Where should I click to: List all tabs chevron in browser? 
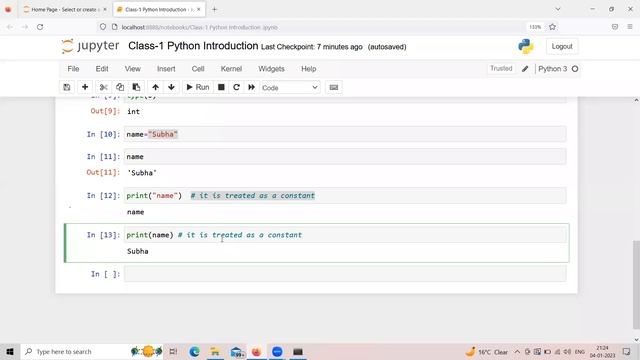point(558,9)
